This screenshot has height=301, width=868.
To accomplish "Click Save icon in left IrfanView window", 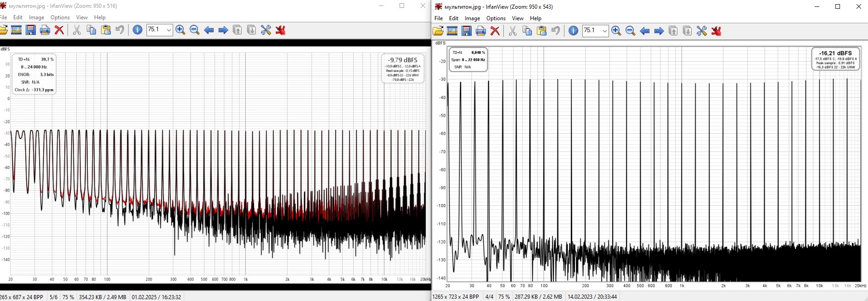I will 31,30.
